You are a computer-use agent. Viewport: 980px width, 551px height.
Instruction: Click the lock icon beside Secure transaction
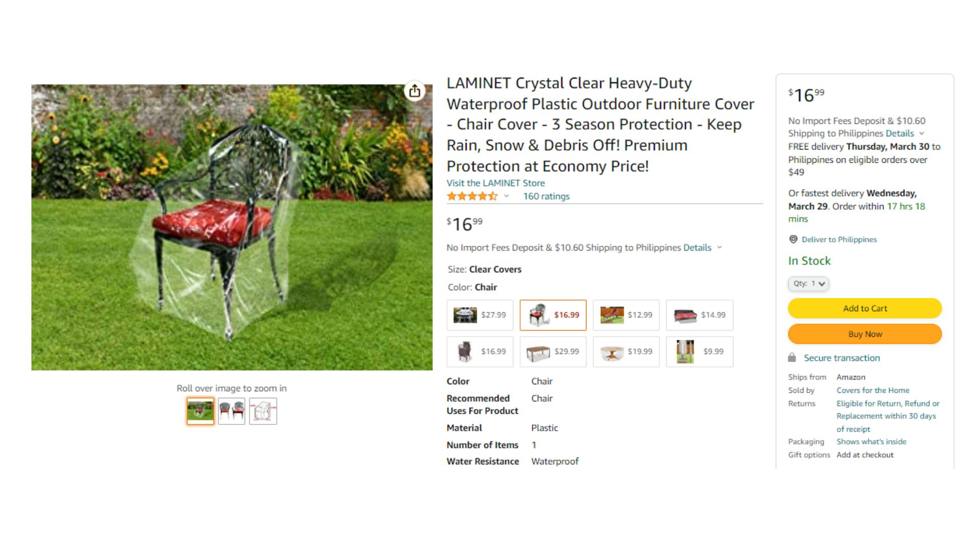point(792,358)
